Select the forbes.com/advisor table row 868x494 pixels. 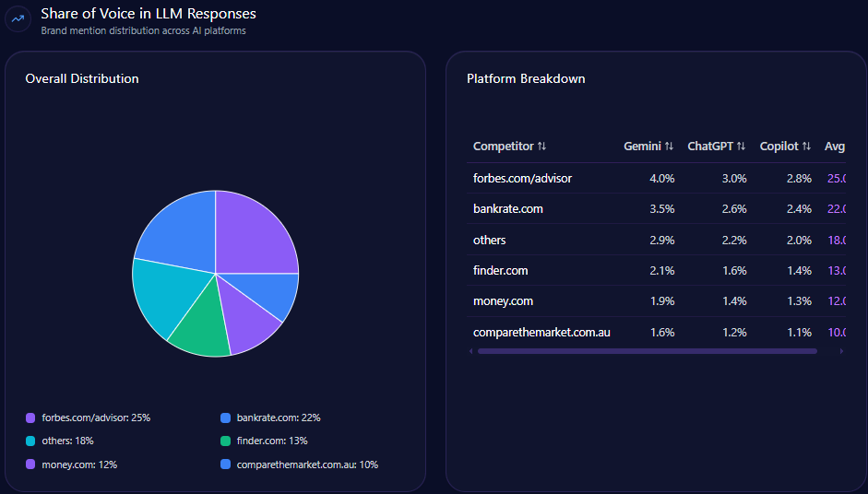(x=522, y=178)
